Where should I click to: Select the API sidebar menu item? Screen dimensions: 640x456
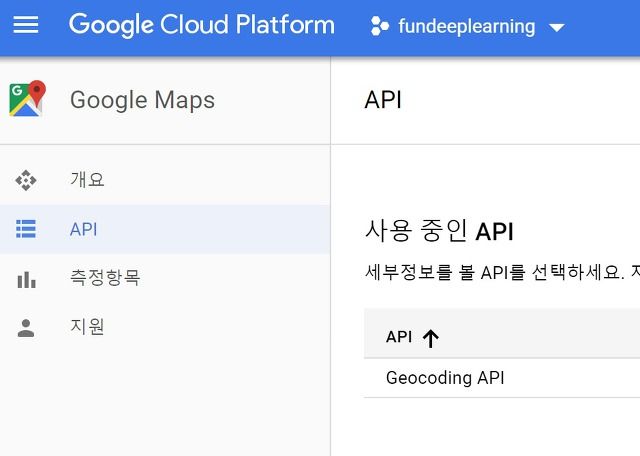click(165, 229)
